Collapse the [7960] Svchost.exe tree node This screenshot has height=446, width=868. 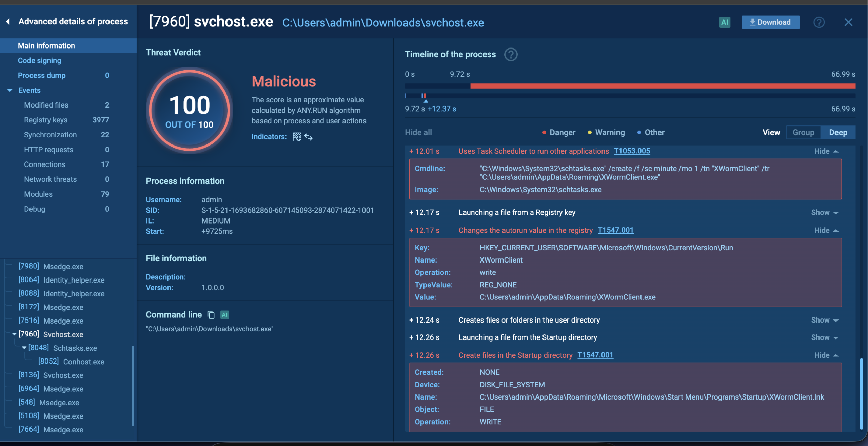(x=14, y=334)
